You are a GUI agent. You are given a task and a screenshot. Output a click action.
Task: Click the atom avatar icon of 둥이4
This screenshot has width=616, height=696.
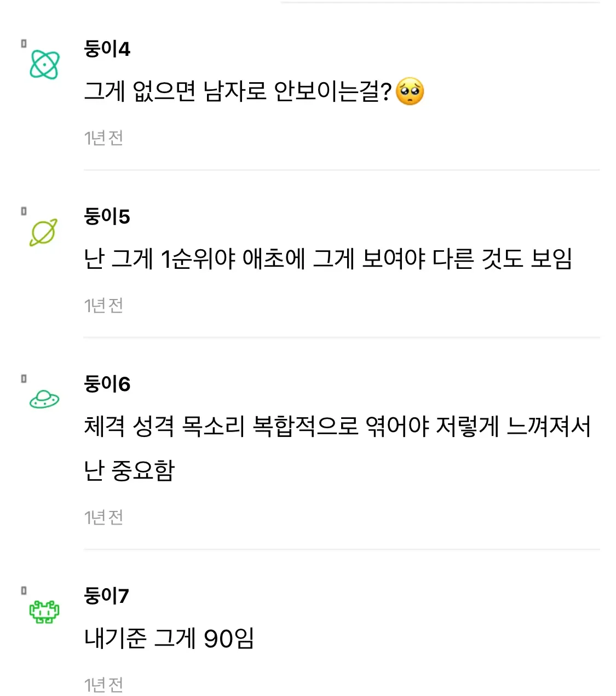tap(44, 65)
